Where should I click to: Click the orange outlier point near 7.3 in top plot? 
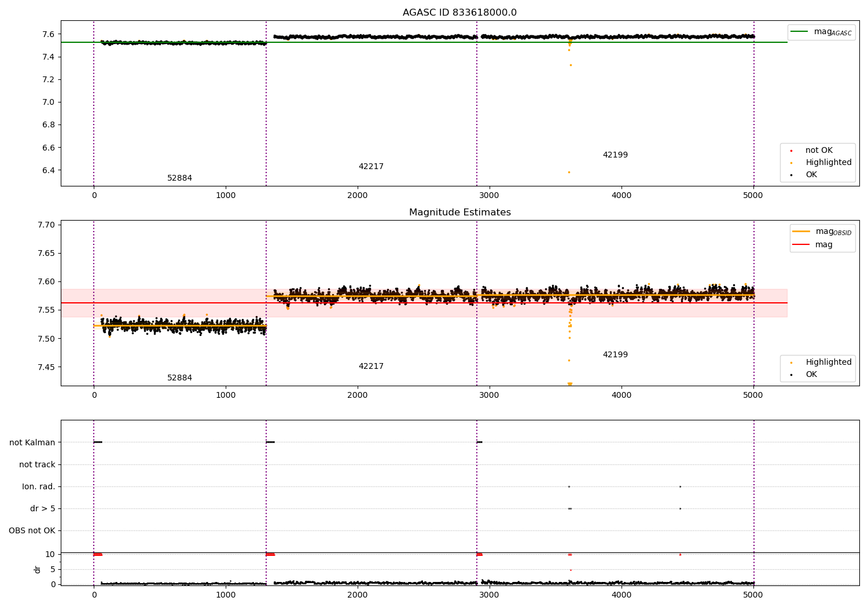[571, 65]
